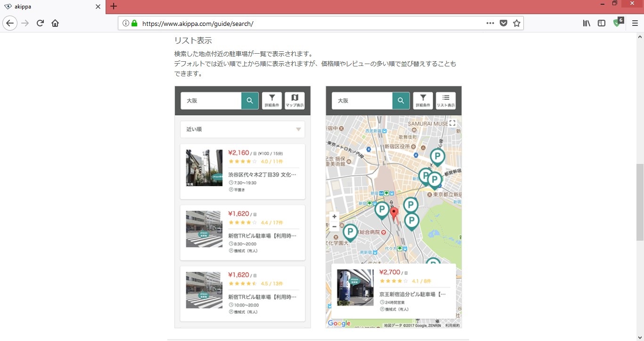Viewport: 644px width, 341px height.
Task: Bookmark this page with star icon
Action: pyautogui.click(x=517, y=23)
